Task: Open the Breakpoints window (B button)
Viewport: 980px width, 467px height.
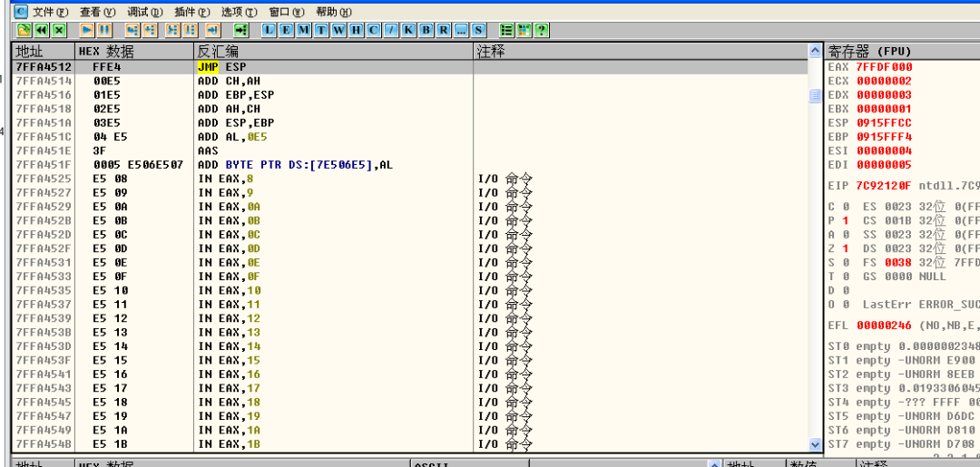Action: point(426,30)
